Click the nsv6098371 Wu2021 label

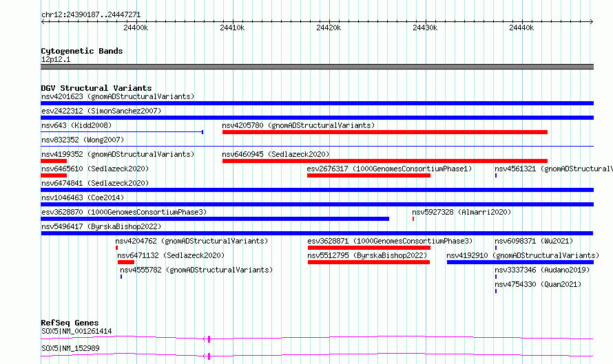click(x=534, y=241)
